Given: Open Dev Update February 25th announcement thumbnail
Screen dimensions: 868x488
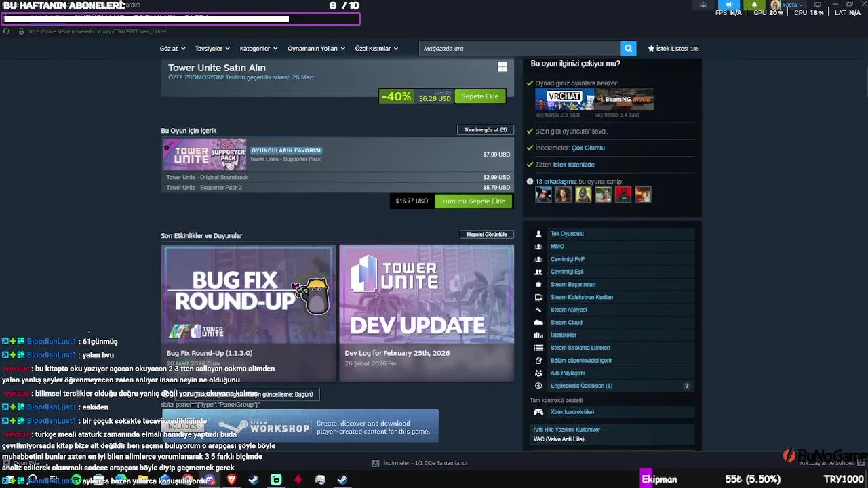Looking at the screenshot, I should point(427,294).
